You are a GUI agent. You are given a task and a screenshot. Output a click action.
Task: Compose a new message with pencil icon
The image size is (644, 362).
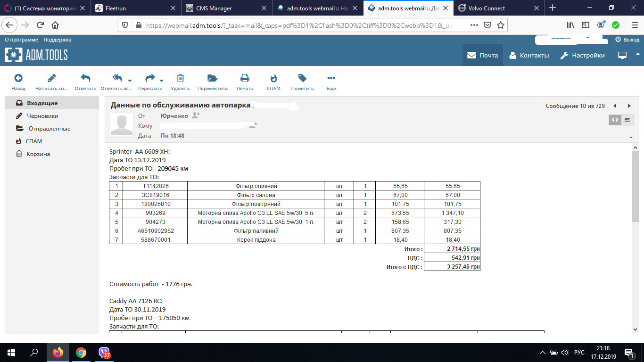[51, 78]
